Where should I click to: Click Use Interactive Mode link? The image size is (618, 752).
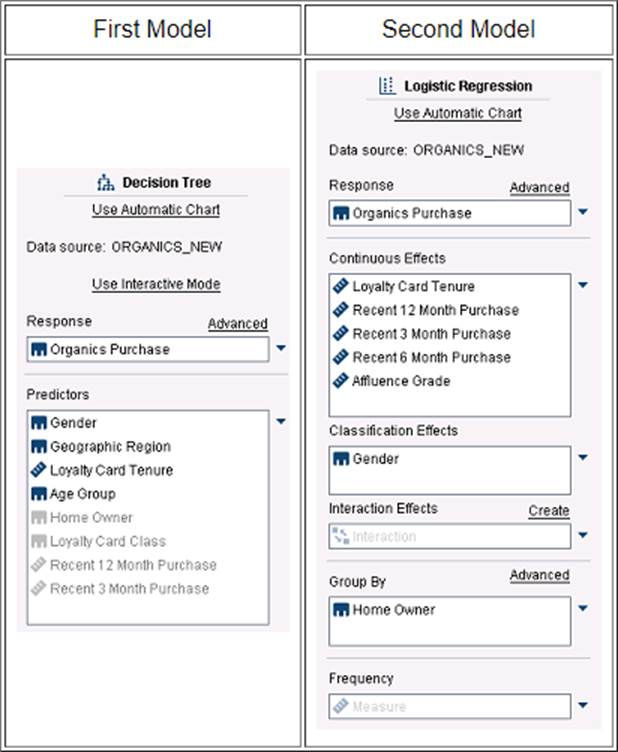tap(156, 284)
